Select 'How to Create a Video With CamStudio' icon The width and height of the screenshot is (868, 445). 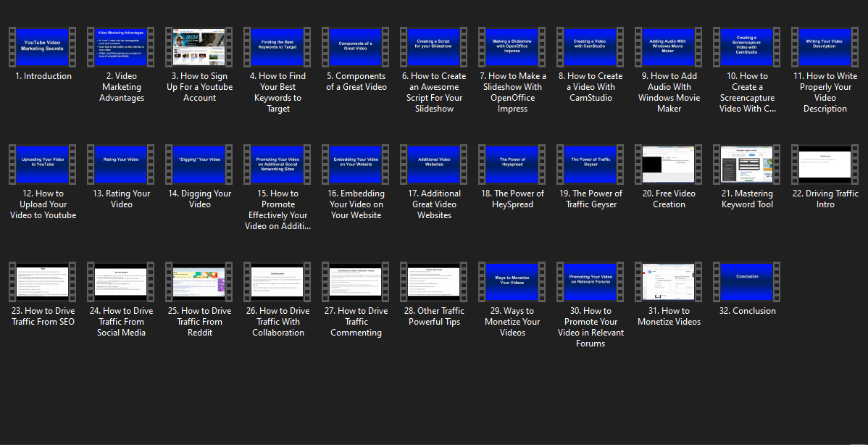(x=591, y=47)
